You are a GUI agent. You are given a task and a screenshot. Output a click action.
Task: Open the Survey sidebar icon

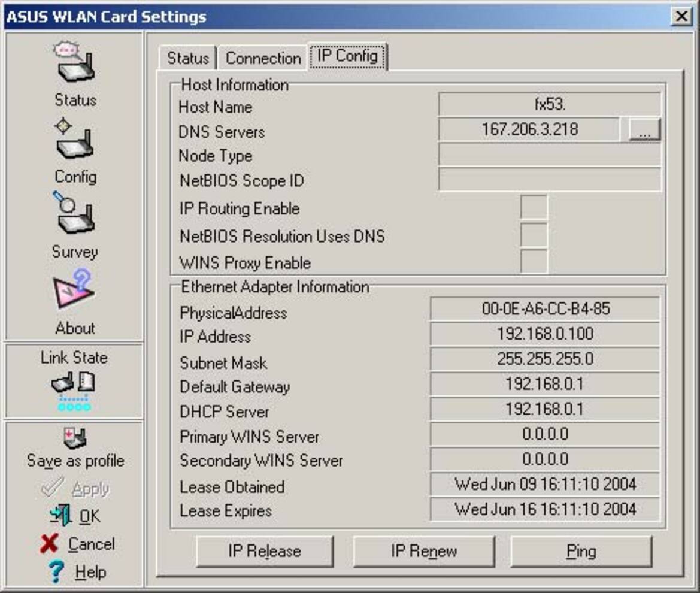pos(74,213)
